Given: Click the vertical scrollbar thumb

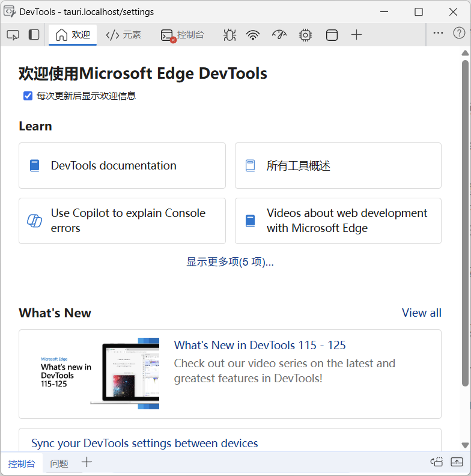Looking at the screenshot, I should [x=465, y=223].
